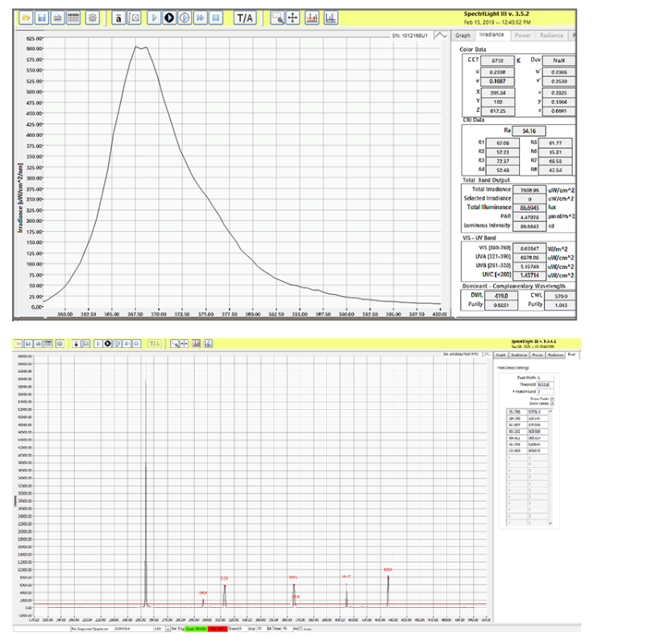Switch to the Peak tab in the lower window
The width and height of the screenshot is (672, 637).
(x=571, y=354)
